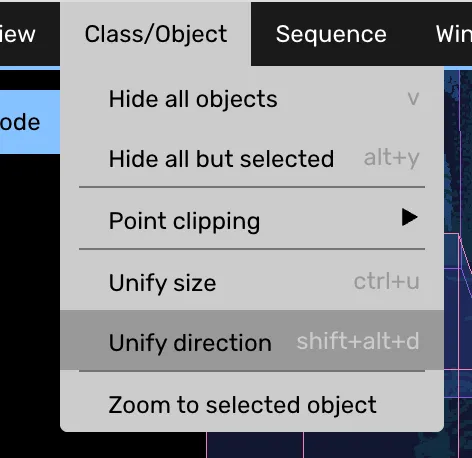This screenshot has width=472, height=458.
Task: Click the pink bounding box below the menu
Action: click(255, 445)
